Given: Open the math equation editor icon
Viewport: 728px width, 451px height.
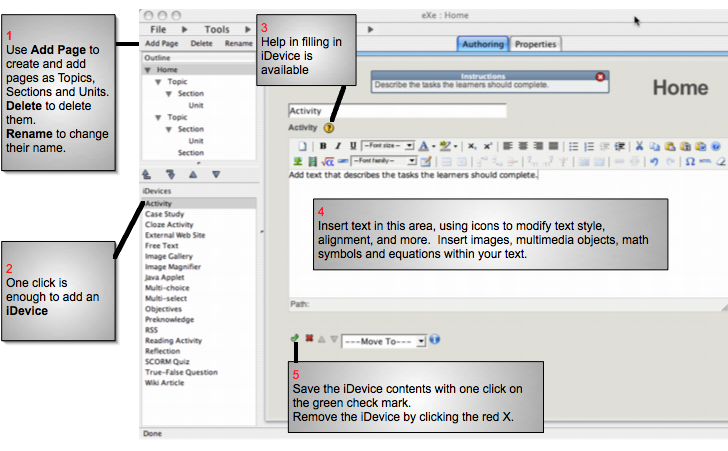Looking at the screenshot, I should pos(328,162).
